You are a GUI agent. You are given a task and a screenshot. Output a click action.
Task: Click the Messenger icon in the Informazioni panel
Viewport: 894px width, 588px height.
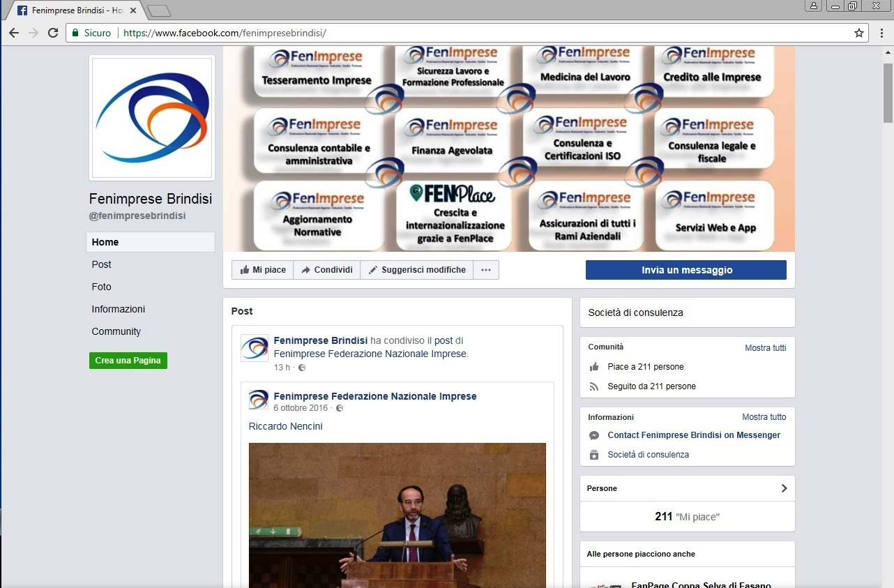point(594,435)
